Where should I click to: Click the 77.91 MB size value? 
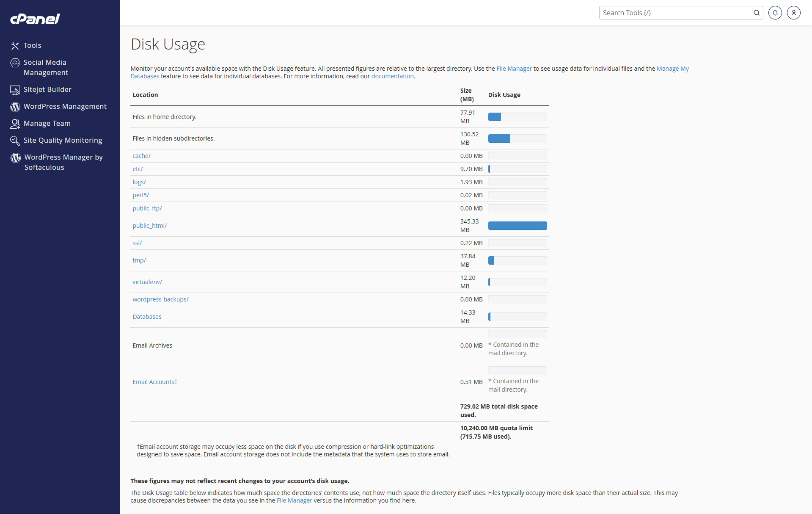click(468, 117)
